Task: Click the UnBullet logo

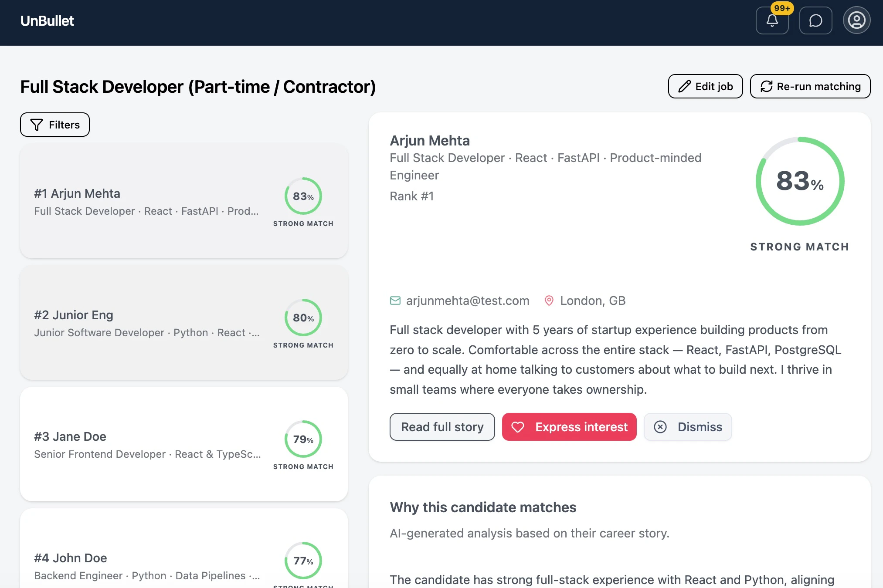Action: pyautogui.click(x=47, y=20)
